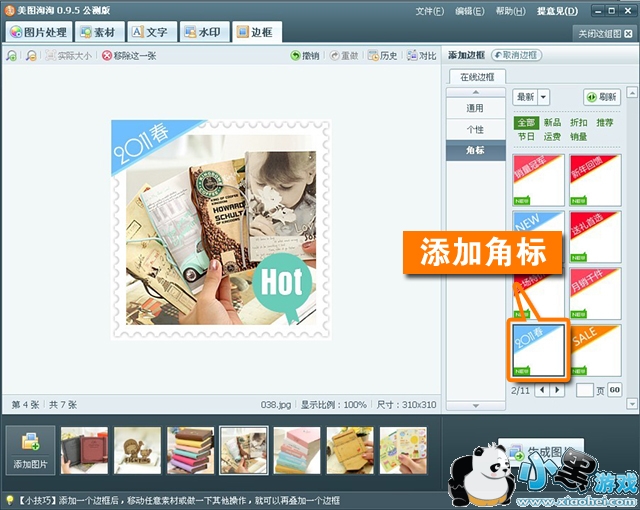Go to next border page
This screenshot has height=510, width=640.
pyautogui.click(x=557, y=390)
